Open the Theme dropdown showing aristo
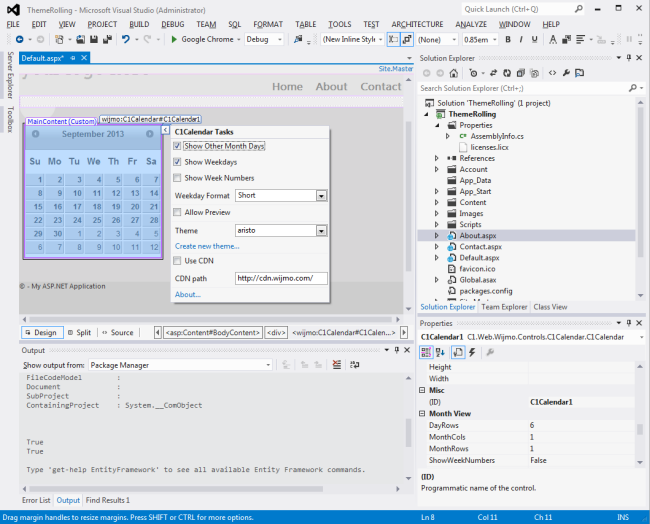 (322, 230)
